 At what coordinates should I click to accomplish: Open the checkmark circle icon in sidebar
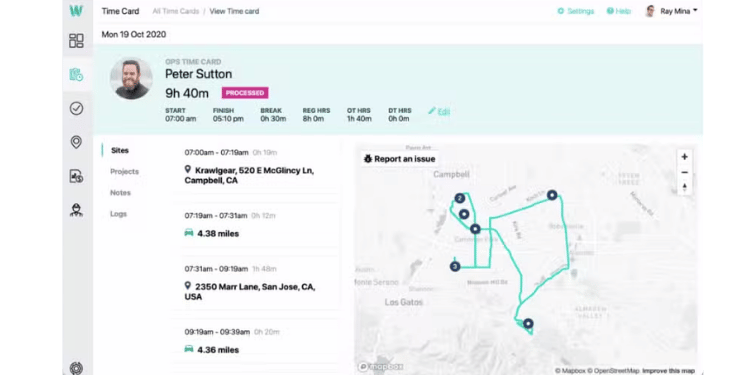pos(76,109)
